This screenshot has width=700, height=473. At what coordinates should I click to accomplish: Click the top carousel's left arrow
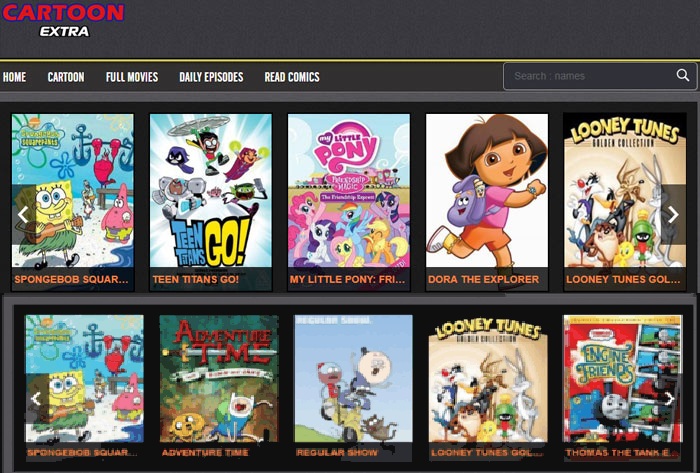point(23,215)
